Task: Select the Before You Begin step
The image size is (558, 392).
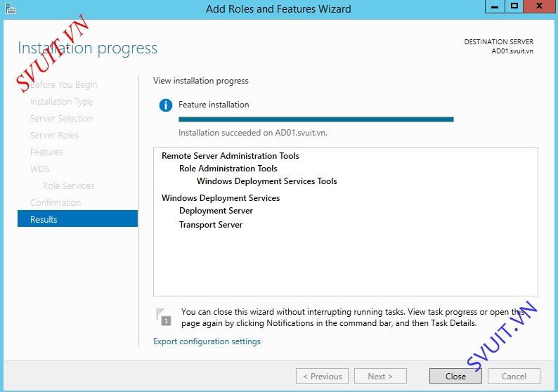Action: (x=64, y=85)
